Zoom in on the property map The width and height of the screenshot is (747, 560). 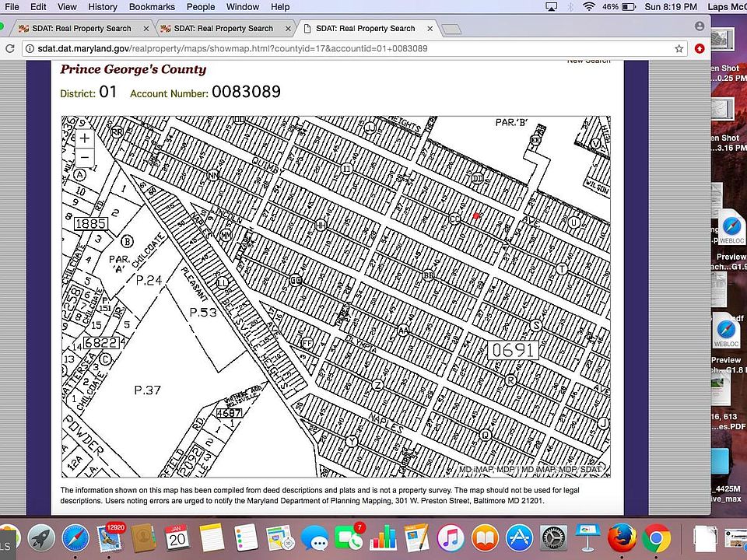84,138
